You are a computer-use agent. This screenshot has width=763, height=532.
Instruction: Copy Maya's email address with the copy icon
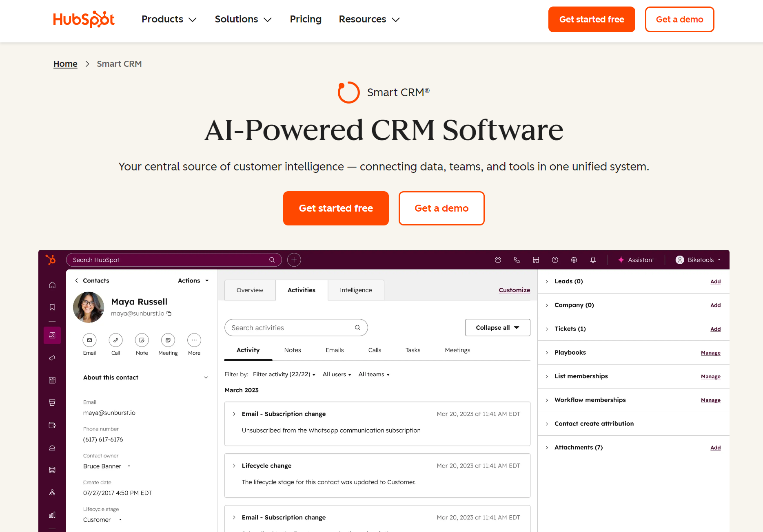click(x=169, y=313)
